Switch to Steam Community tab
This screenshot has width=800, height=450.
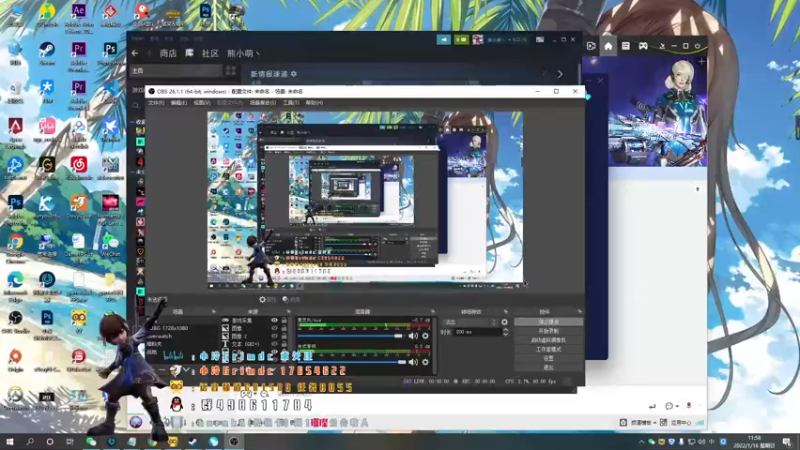pos(210,53)
